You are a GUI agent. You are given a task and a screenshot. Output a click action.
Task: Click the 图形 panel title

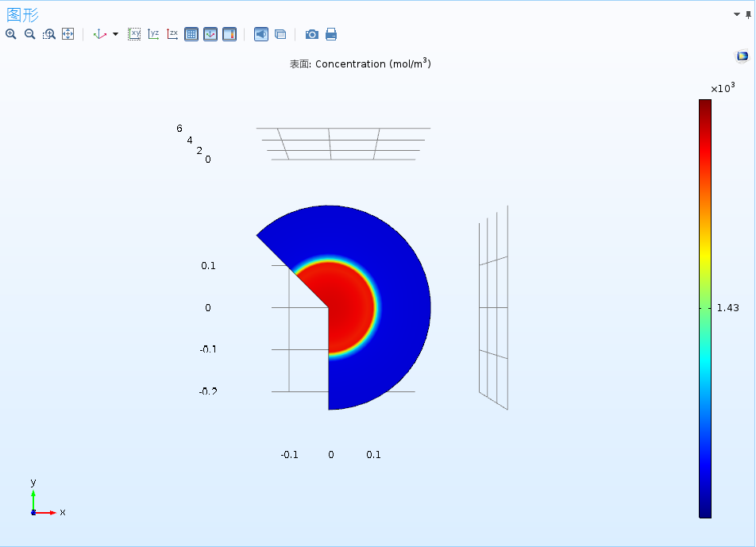[x=22, y=14]
